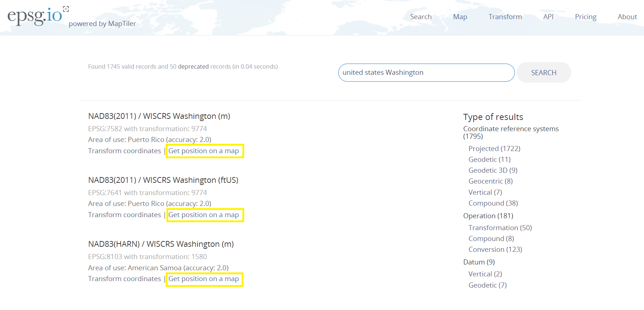The height and width of the screenshot is (310, 644).
Task: Open the Map navigation item
Action: pyautogui.click(x=460, y=17)
